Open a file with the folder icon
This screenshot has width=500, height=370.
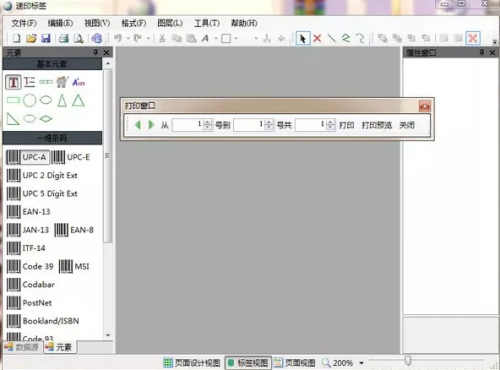pos(31,38)
